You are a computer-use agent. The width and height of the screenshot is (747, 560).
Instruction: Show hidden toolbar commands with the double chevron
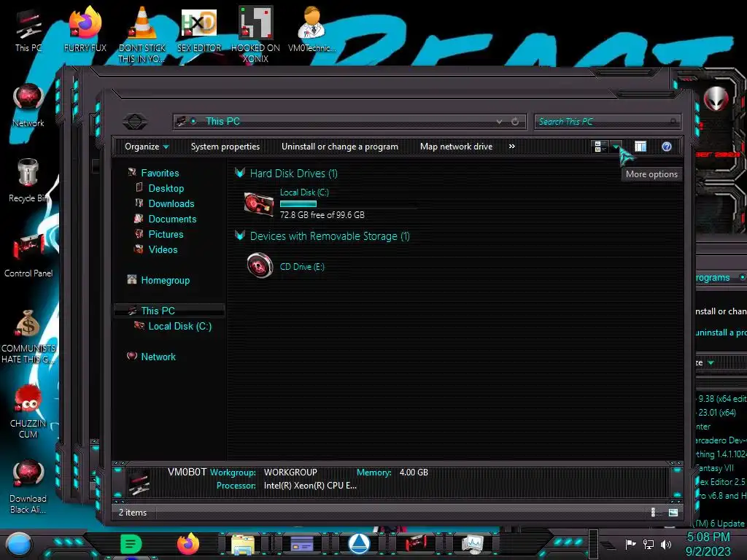511,146
